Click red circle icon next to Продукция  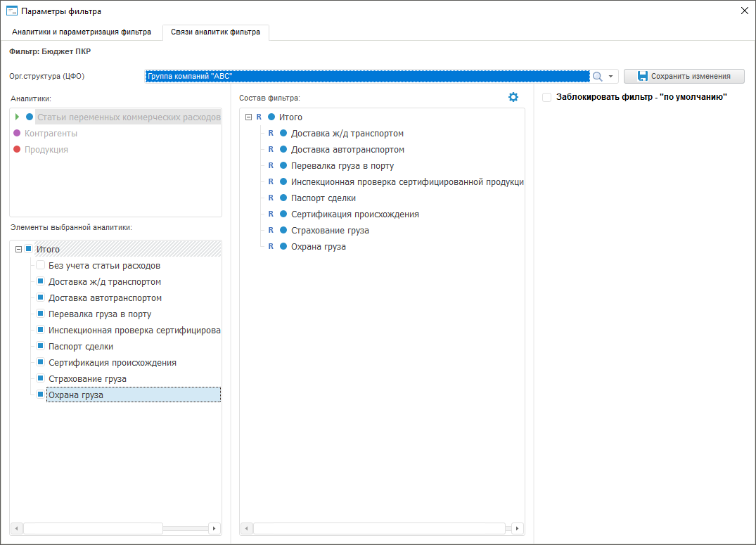[17, 149]
